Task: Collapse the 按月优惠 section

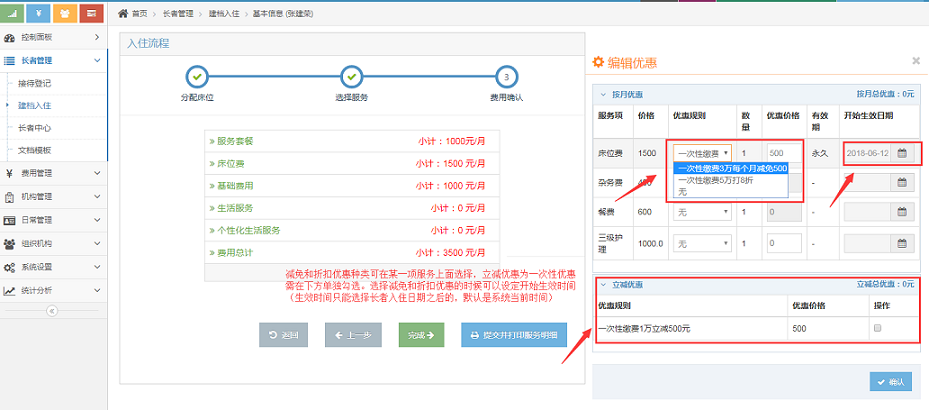Action: pyautogui.click(x=603, y=94)
